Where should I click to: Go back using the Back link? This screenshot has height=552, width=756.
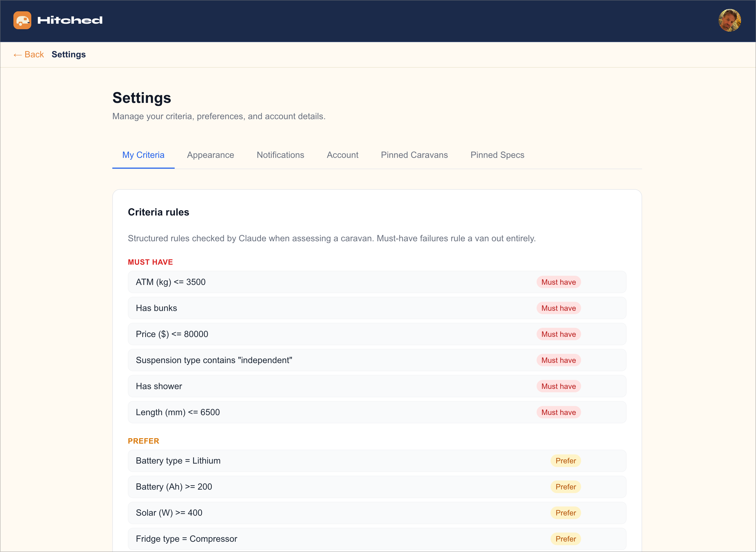[29, 54]
